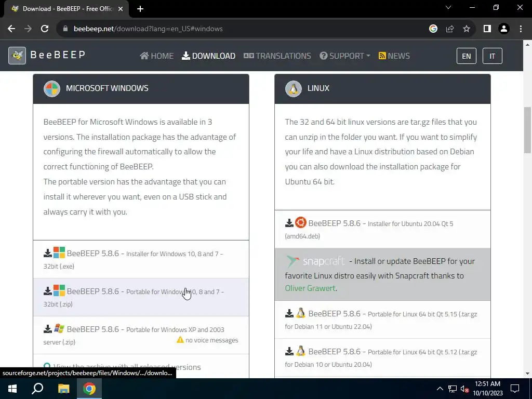Show hidden system tray icons
532x399 pixels.
pos(440,389)
